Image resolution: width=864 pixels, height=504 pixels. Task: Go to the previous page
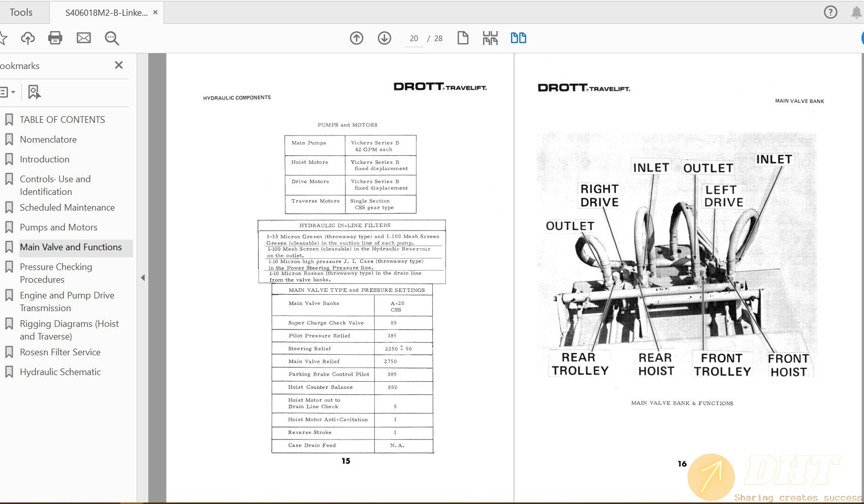point(357,38)
